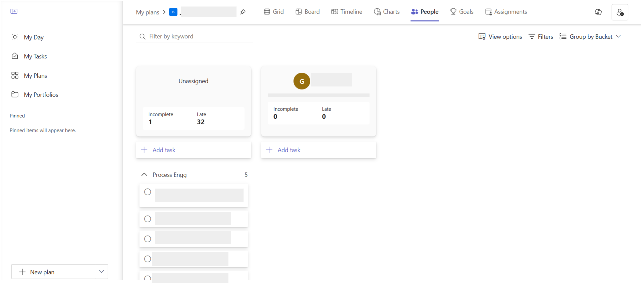Click the Process Engg task count 5
This screenshot has height=286, width=644.
point(246,175)
